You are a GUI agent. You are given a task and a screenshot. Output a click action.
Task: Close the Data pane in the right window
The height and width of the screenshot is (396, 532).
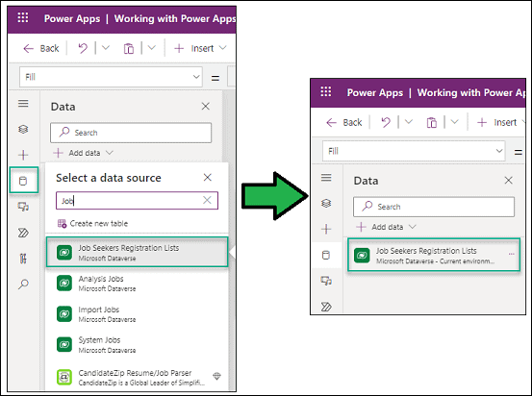coord(509,180)
